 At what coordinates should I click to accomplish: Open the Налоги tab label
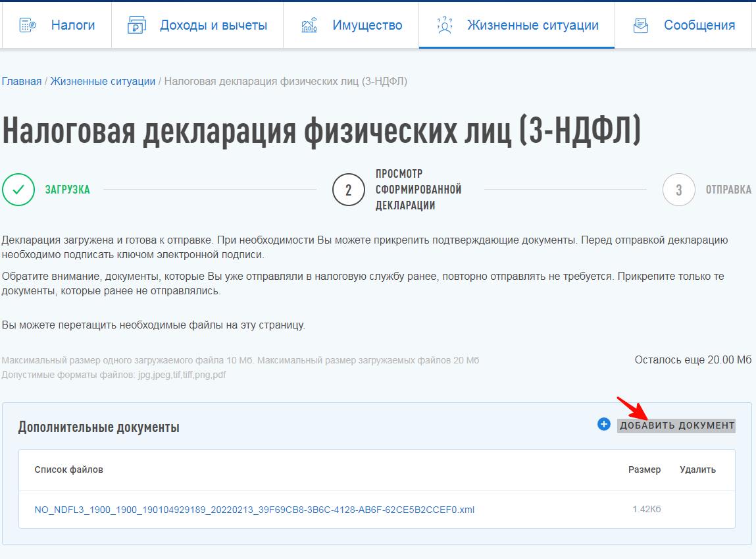point(73,26)
